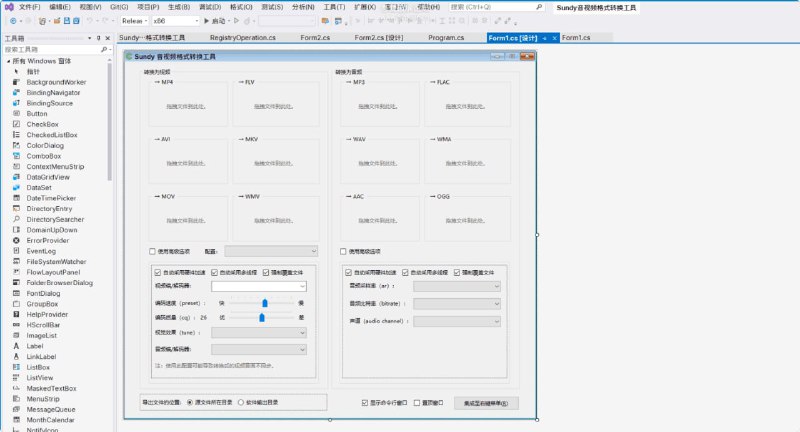Toggle the left 使用高级选项 checkbox

(152, 251)
